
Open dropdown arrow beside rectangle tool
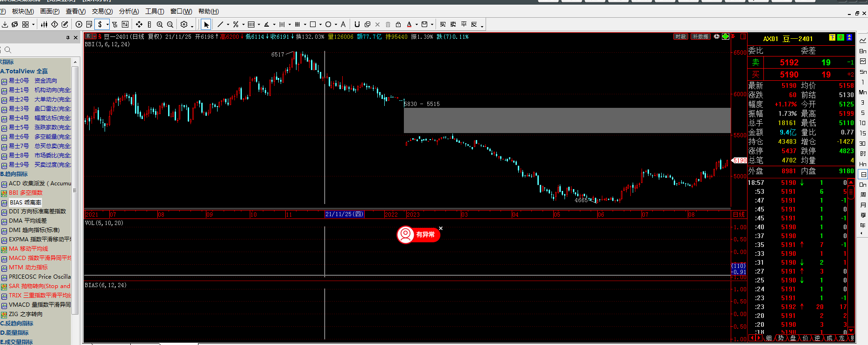(320, 24)
